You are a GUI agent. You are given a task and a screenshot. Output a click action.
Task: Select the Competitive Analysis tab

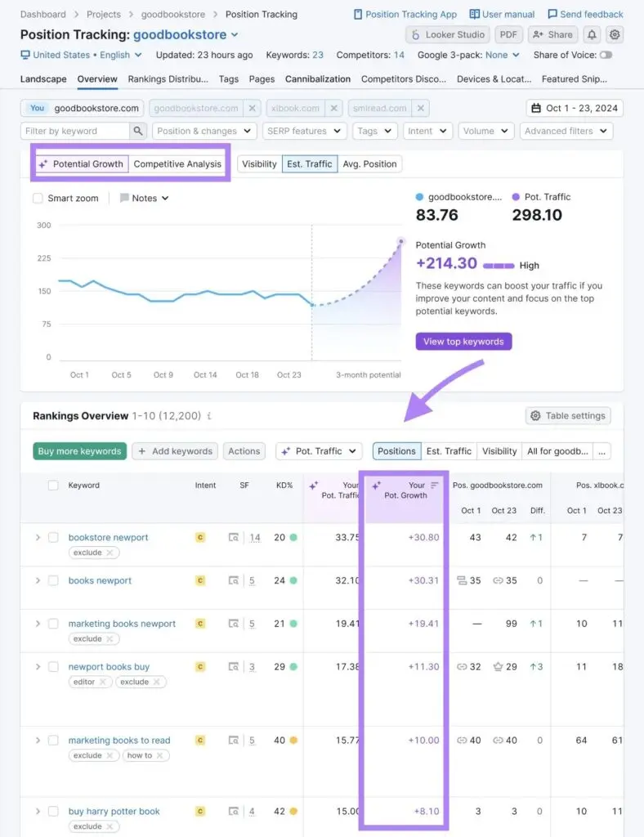pyautogui.click(x=177, y=163)
